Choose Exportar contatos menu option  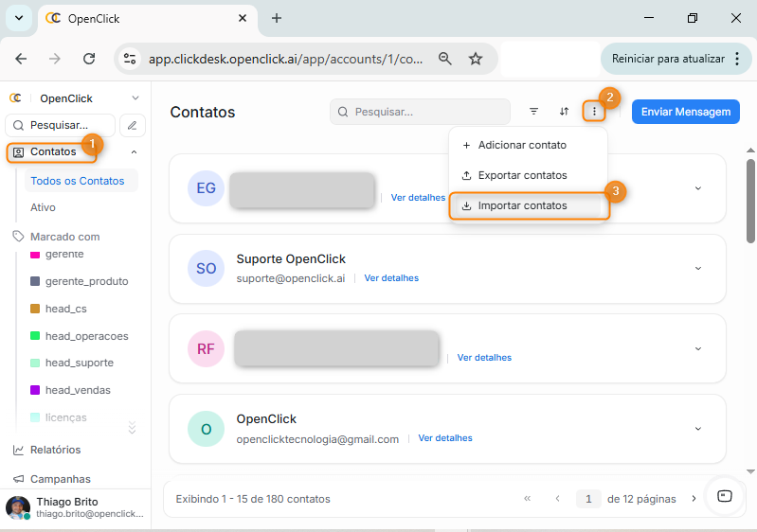[522, 175]
